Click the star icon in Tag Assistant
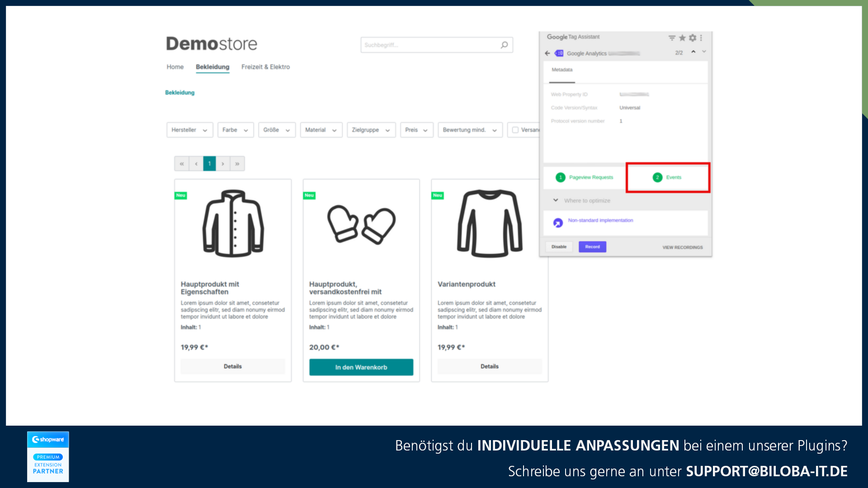The height and width of the screenshot is (488, 868). (682, 38)
